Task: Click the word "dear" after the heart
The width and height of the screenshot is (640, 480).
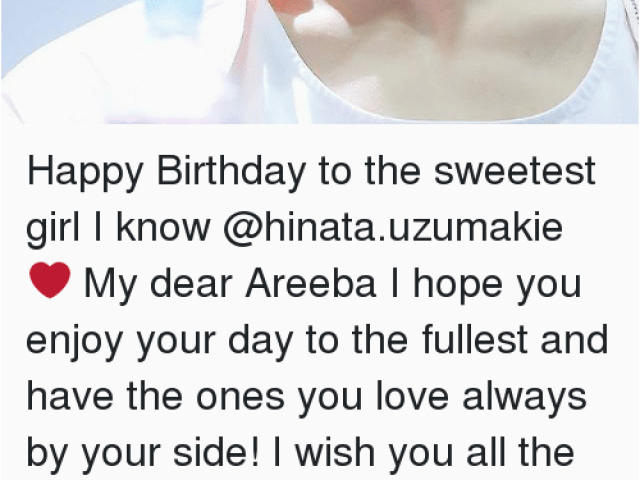Action: pyautogui.click(x=191, y=283)
